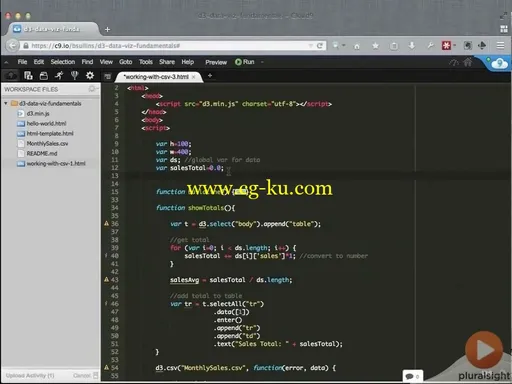Viewport: 512px width, 384px height.
Task: Open the Firefox hamburger menu
Action: pos(500,45)
